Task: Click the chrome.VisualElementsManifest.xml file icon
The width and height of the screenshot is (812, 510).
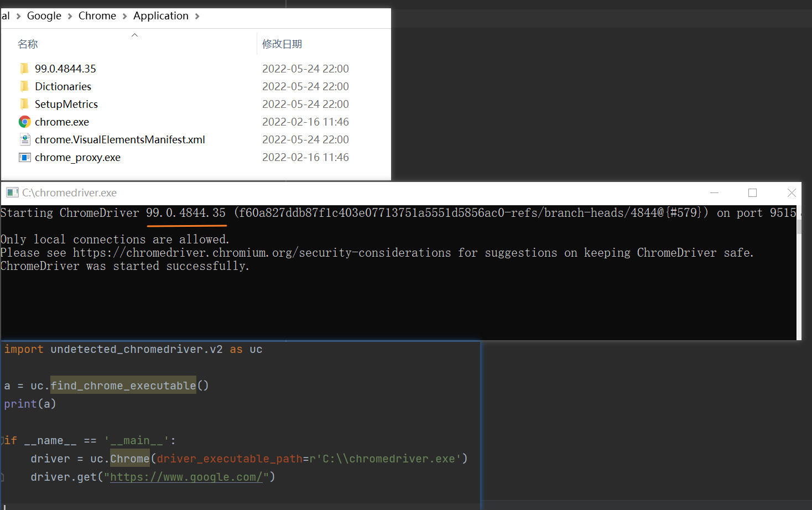Action: click(25, 139)
